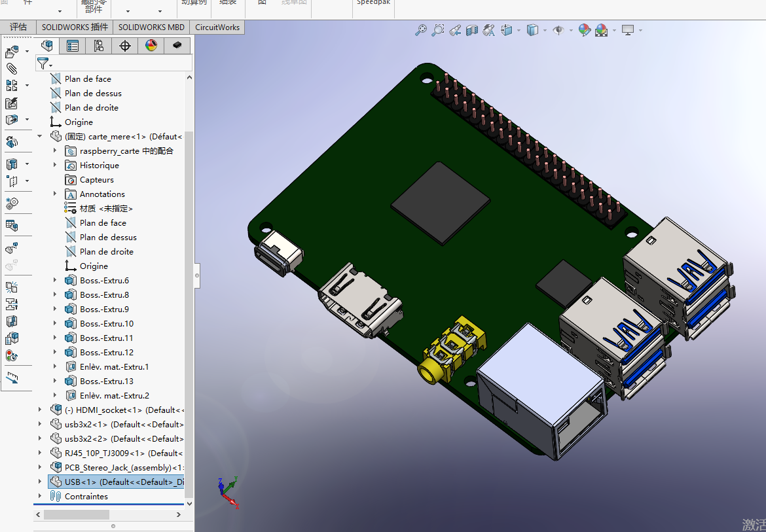The width and height of the screenshot is (766, 532).
Task: Click the Mate paperclip icon in sidebar
Action: pos(12,68)
